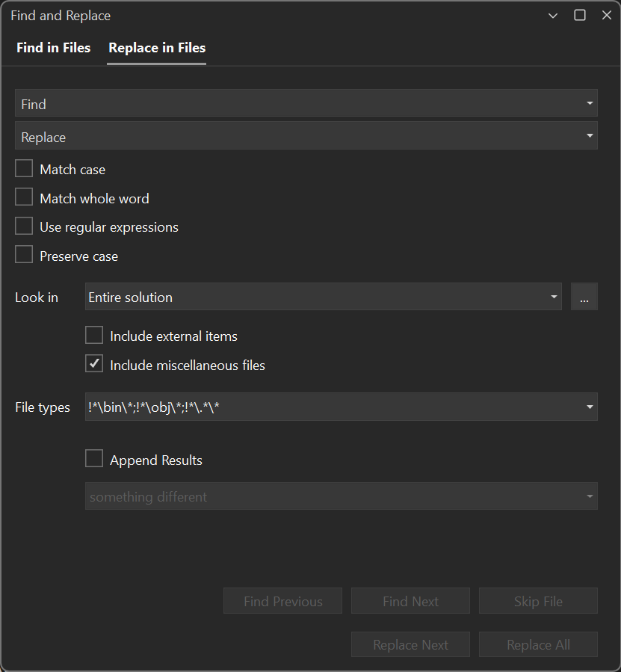Click the browse (...) icon next to Look in
Image resolution: width=621 pixels, height=672 pixels.
click(x=584, y=296)
